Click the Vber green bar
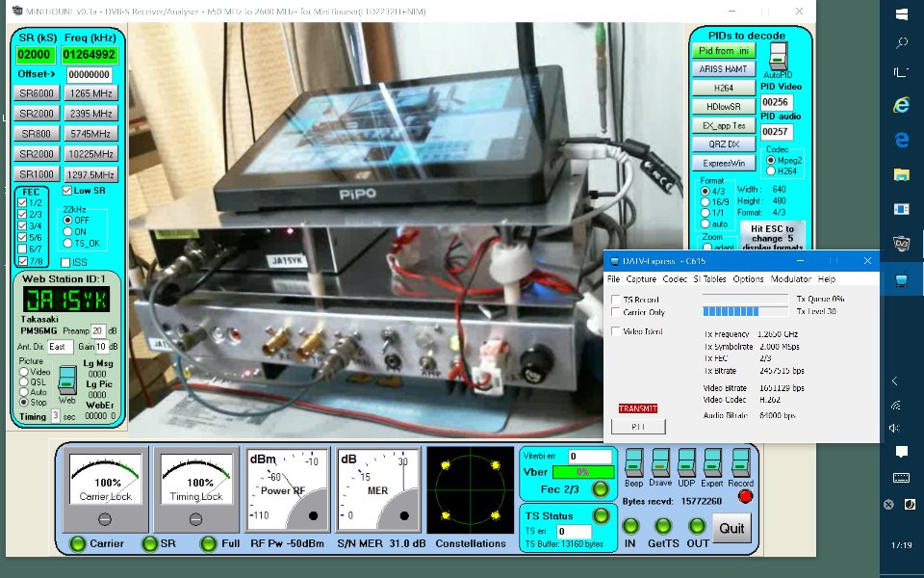 point(583,472)
